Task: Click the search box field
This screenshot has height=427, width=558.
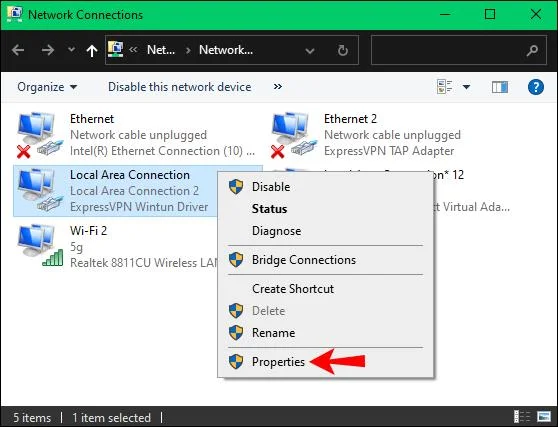Action: 459,50
